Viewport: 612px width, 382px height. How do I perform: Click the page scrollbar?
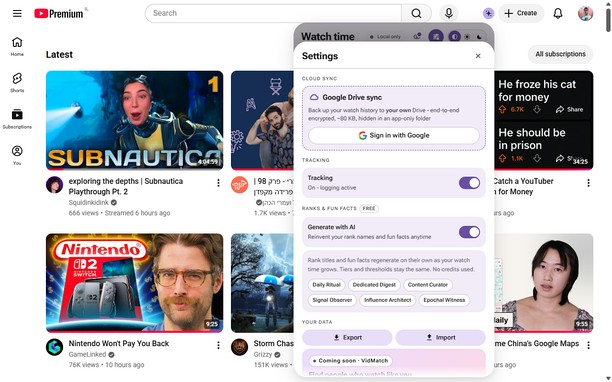pos(608,20)
